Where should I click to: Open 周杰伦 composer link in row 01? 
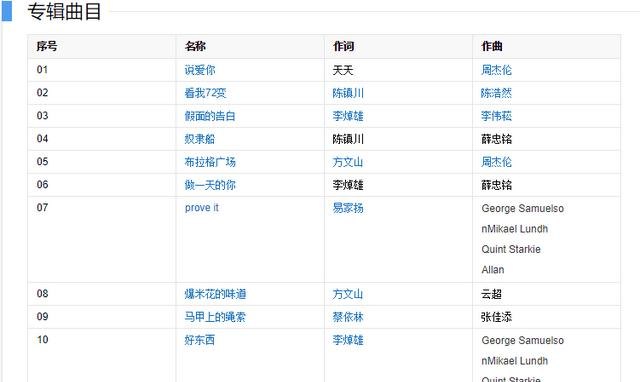[496, 70]
